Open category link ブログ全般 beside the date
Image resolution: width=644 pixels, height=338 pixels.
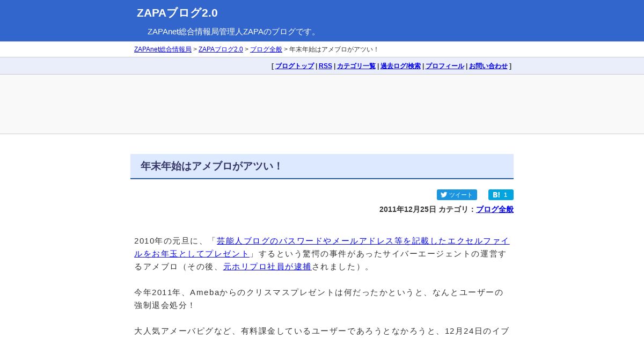495,209
